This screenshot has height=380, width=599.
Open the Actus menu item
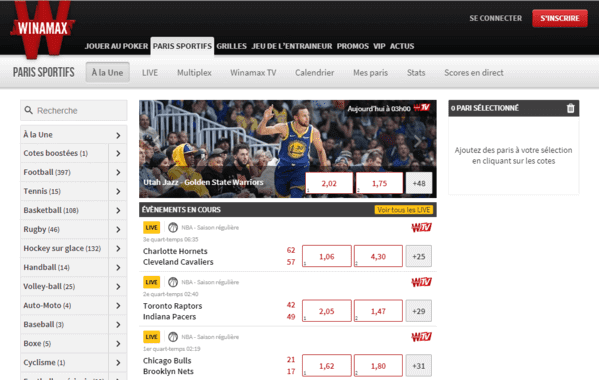[402, 46]
